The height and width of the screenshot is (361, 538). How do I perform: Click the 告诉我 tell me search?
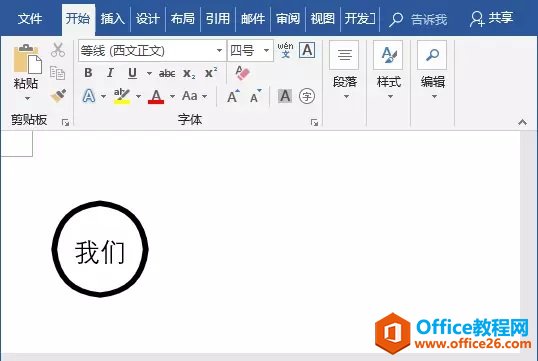(x=418, y=19)
